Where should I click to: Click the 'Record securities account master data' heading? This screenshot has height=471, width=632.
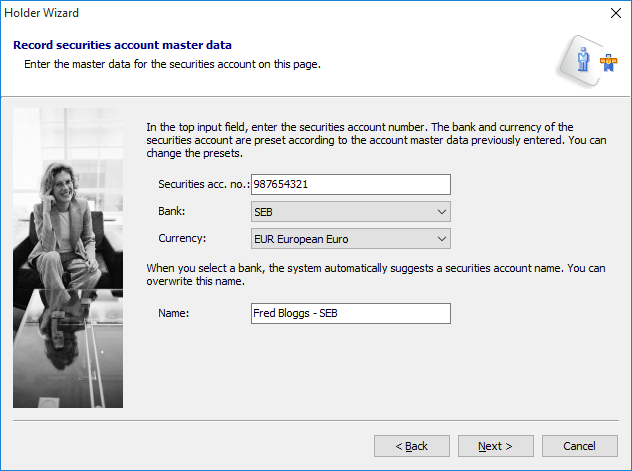tap(122, 45)
